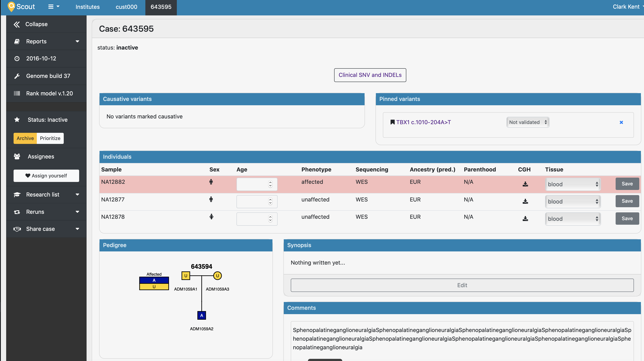Viewport: 644px width, 361px height.
Task: Click the Phenotype column header
Action: pyautogui.click(x=316, y=169)
